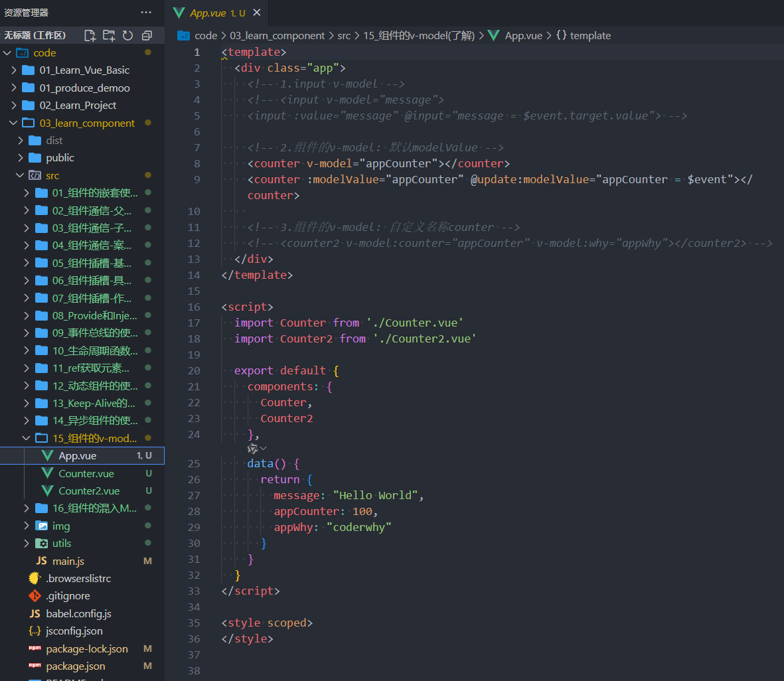
Task: Collapse the src folder chevron
Action: (20, 175)
